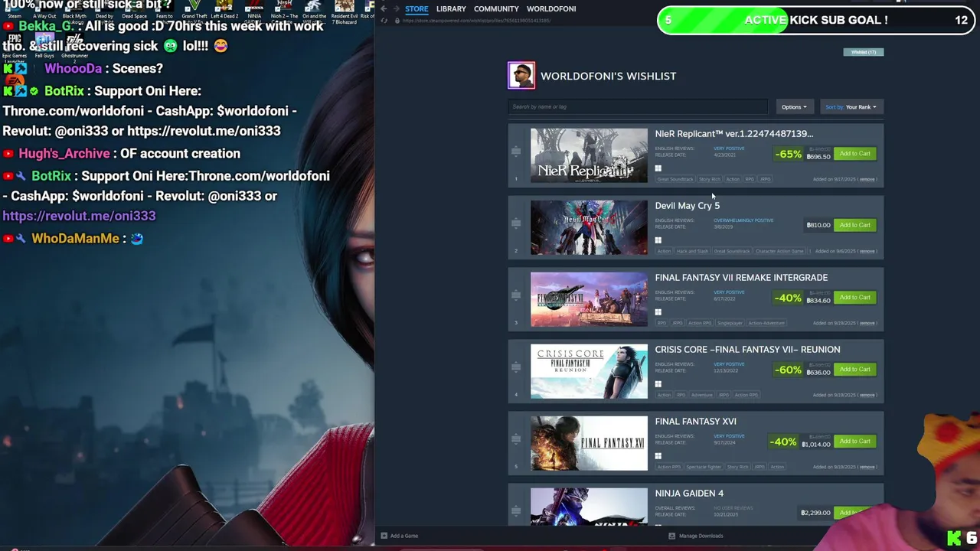This screenshot has width=980, height=551.
Task: Click the 'Active Kick Sub Goal' progress bar
Action: tap(815, 21)
